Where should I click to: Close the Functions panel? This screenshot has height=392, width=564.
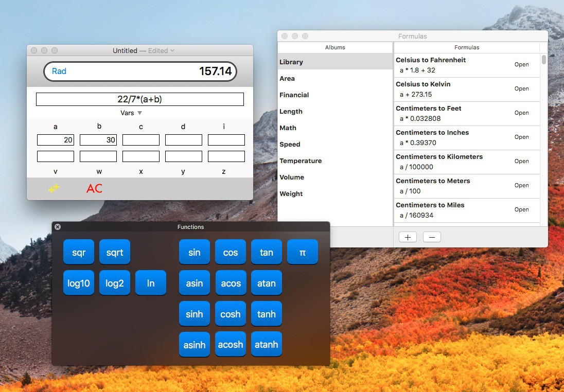(x=58, y=227)
